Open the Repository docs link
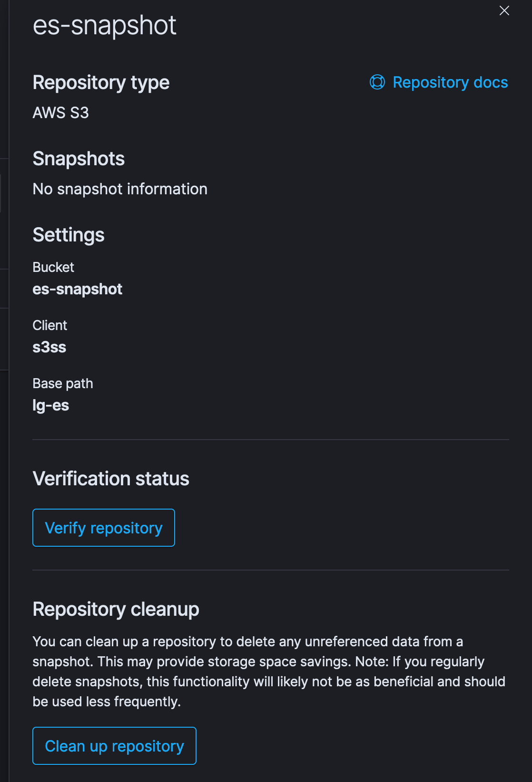 tap(450, 82)
